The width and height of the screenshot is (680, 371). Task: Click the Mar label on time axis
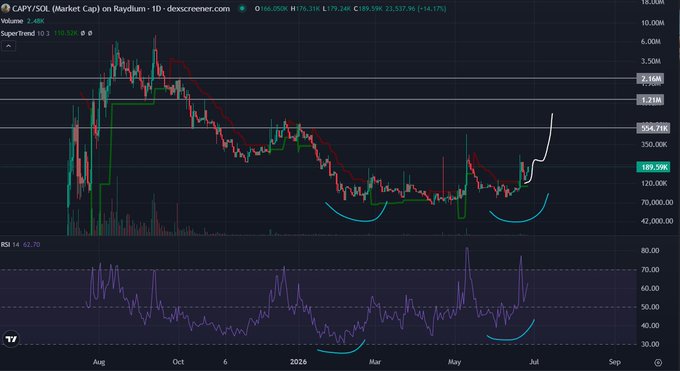click(x=375, y=362)
